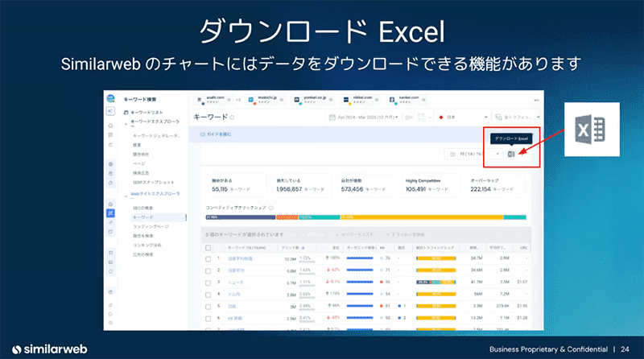The height and width of the screenshot is (359, 644).
Task: Click the mainichi.jp domain favicon
Action: point(250,100)
